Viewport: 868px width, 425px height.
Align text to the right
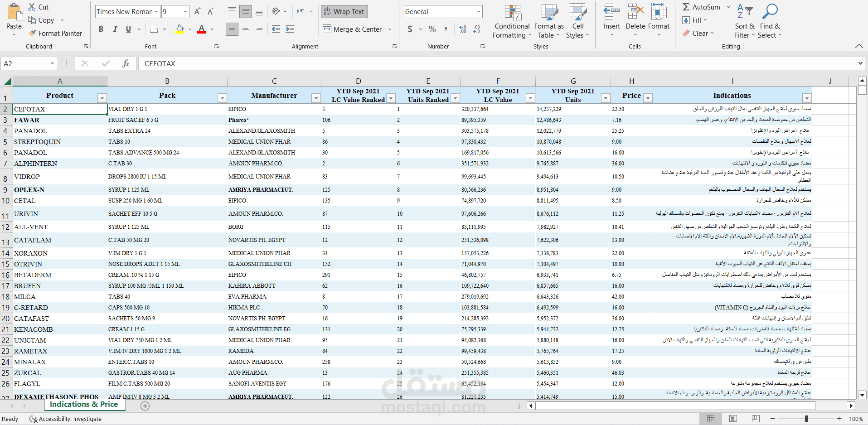pyautogui.click(x=259, y=29)
